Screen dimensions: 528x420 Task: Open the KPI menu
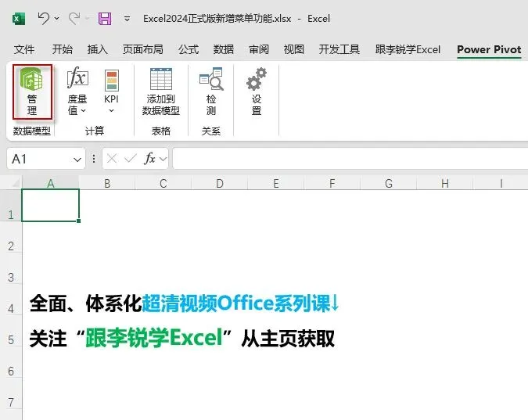point(111,92)
